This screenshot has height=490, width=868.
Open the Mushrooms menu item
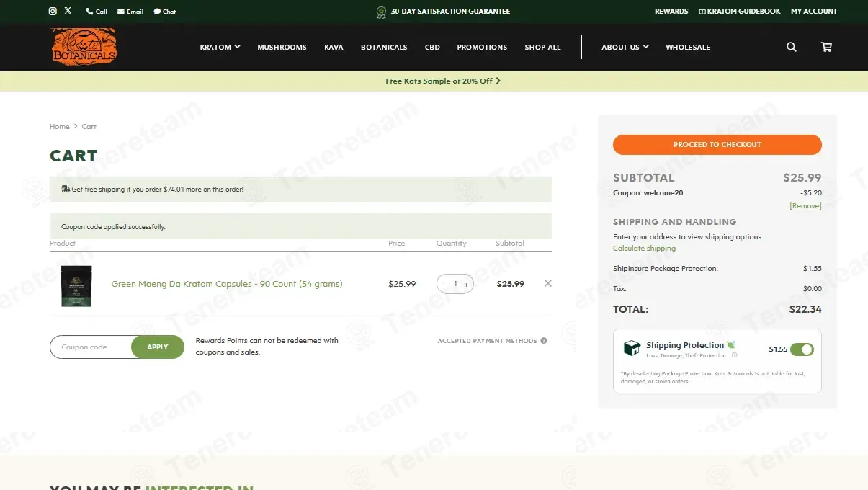(282, 47)
